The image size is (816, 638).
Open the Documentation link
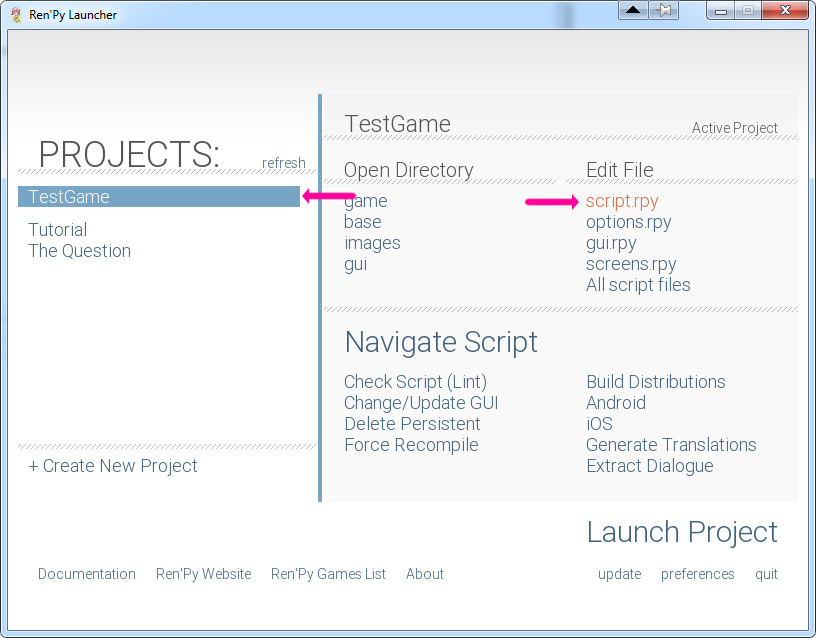tap(87, 574)
